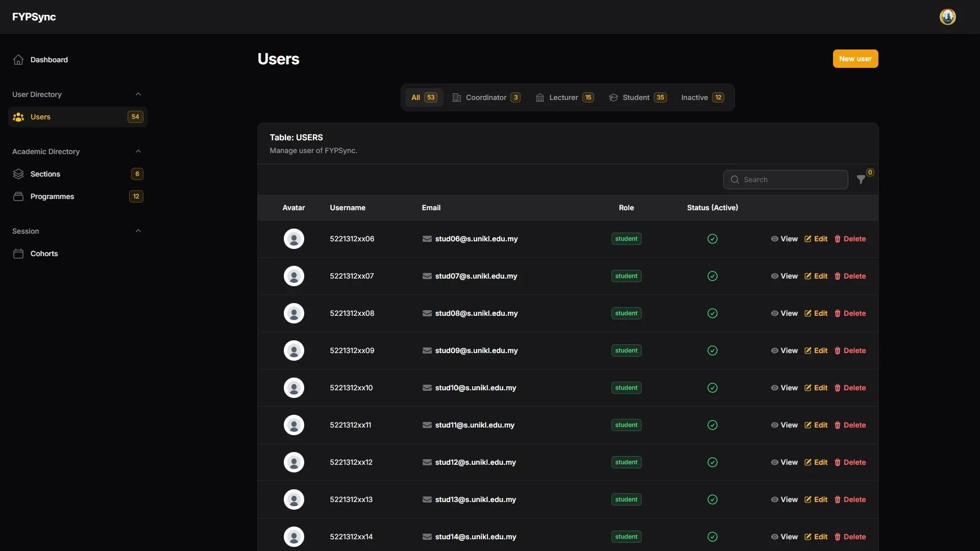Open Programmes in the sidebar
The image size is (980, 551).
(52, 196)
